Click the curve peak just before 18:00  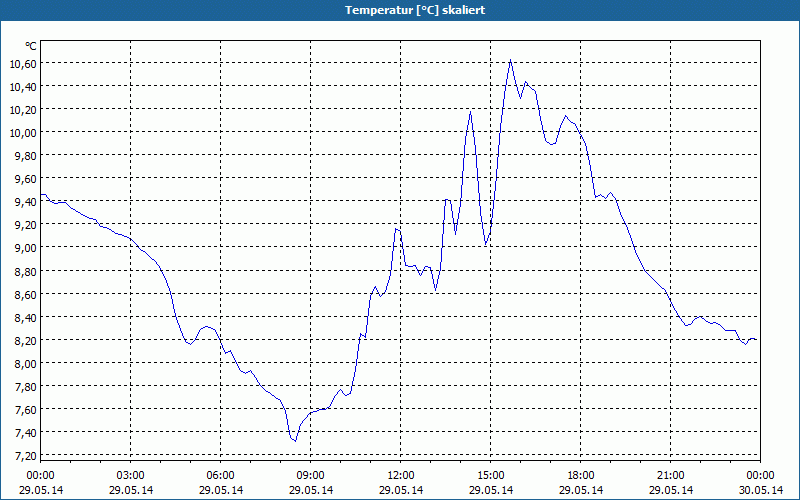tap(566, 116)
